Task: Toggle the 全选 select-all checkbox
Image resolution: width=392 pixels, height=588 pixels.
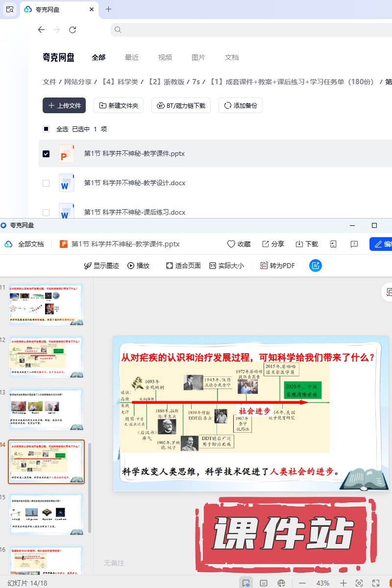Action: click(x=46, y=129)
